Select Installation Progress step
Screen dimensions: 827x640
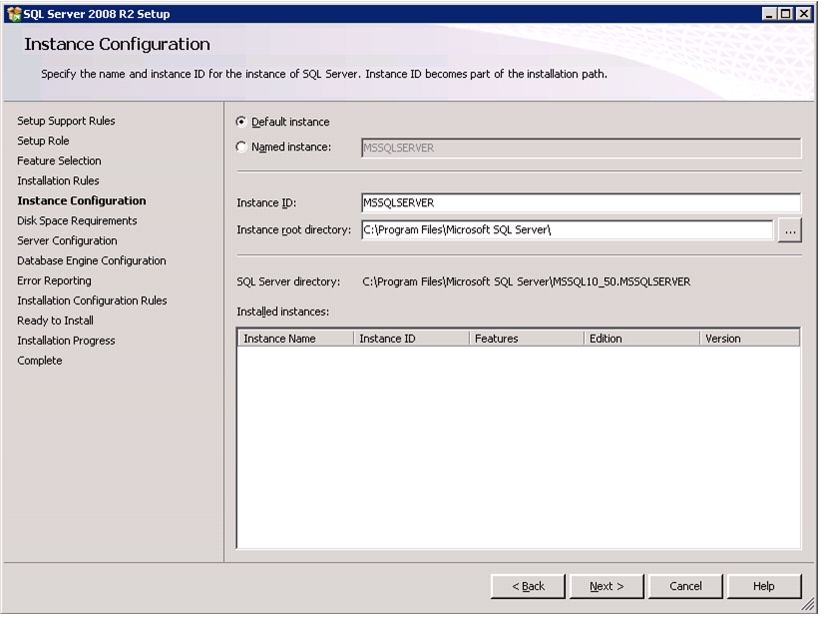click(66, 341)
